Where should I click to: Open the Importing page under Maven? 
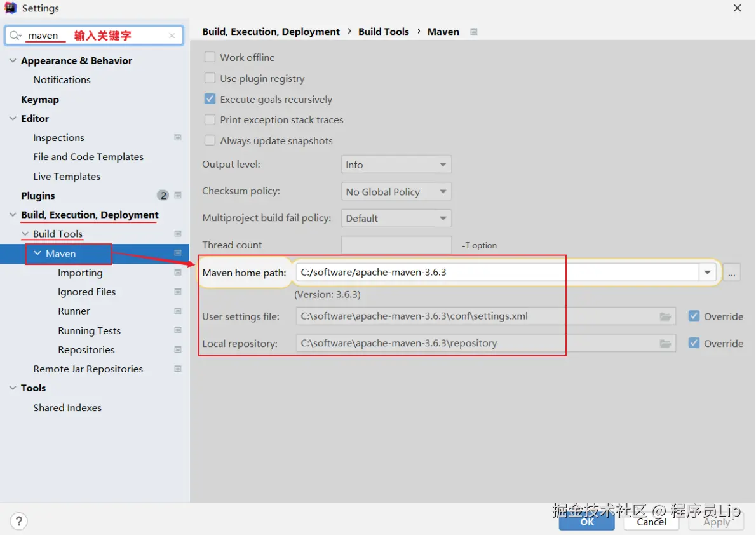tap(80, 273)
